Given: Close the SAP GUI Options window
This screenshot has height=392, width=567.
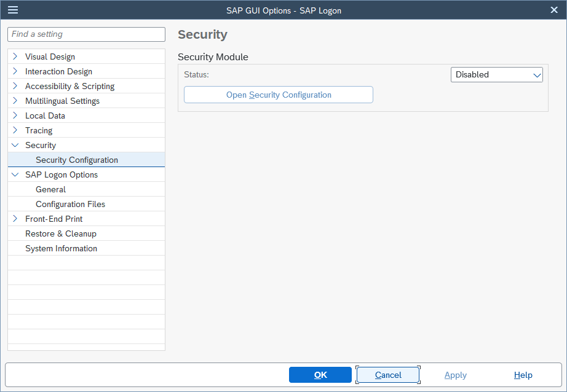Looking at the screenshot, I should pos(553,10).
